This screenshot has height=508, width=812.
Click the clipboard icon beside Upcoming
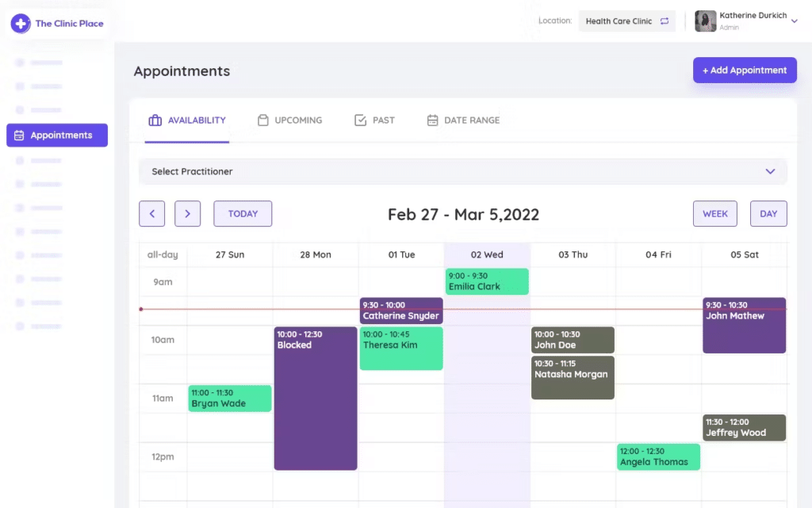pyautogui.click(x=262, y=120)
